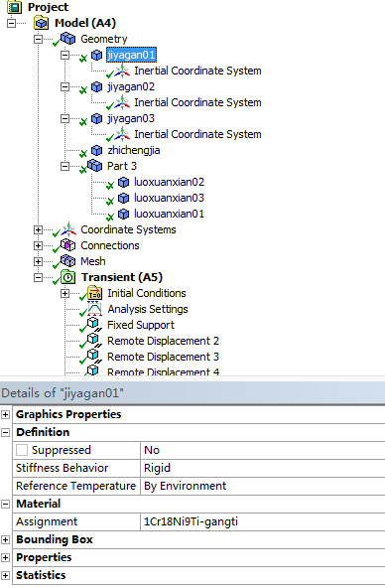385x588 pixels.
Task: Click the jiyagan03 body icon
Action: click(x=96, y=119)
